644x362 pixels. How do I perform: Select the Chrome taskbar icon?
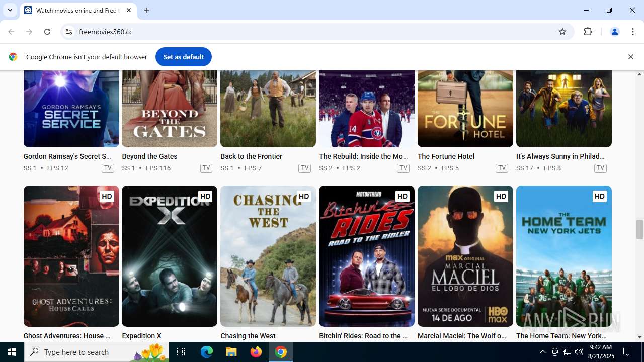281,352
